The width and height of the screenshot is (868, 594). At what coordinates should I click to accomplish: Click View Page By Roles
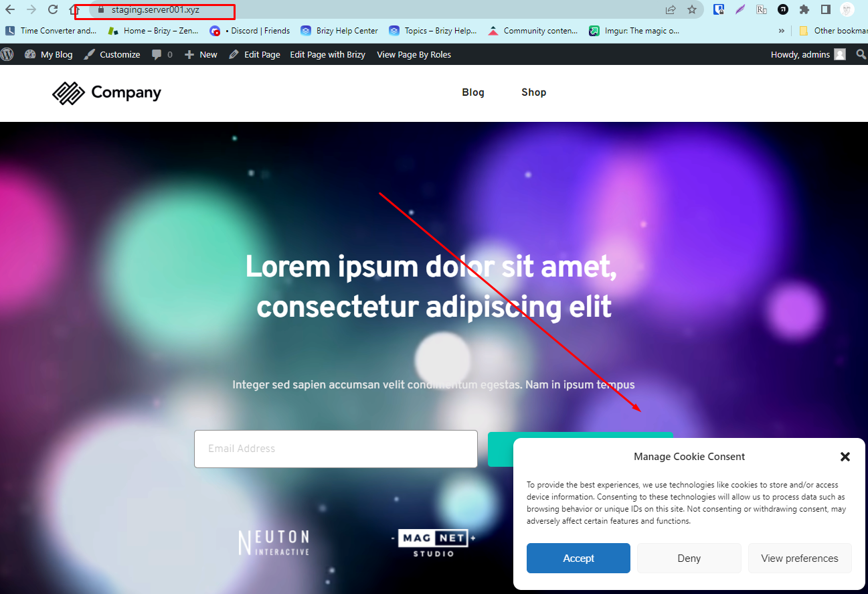pyautogui.click(x=414, y=54)
